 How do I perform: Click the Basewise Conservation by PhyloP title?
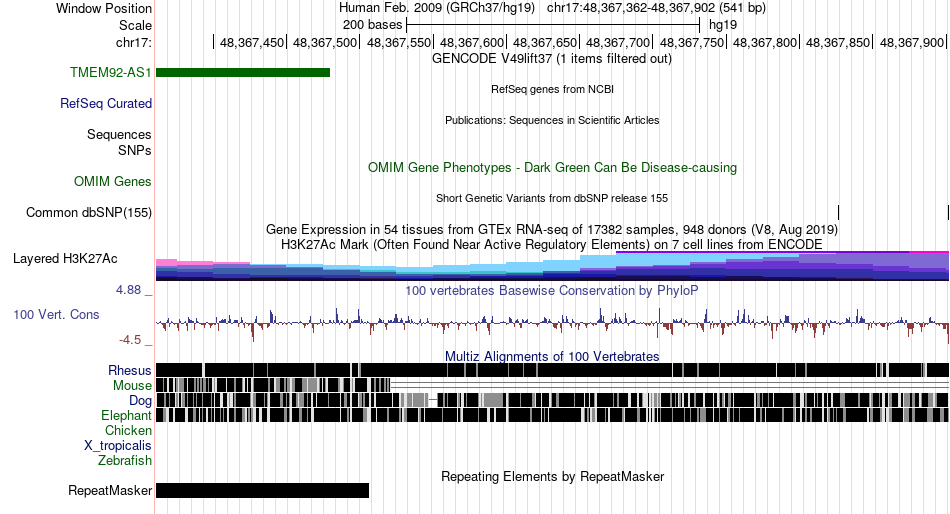coord(551,290)
